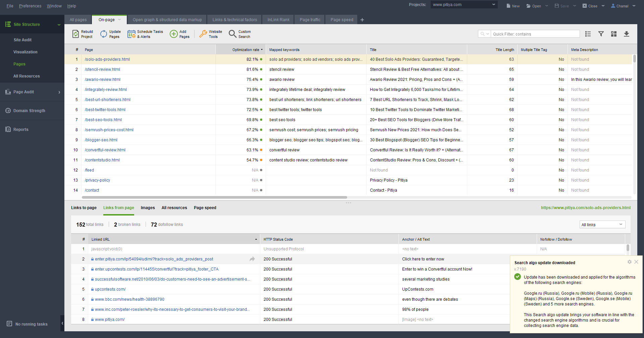Open Site Audit in sidebar
This screenshot has height=338, width=644.
click(x=22, y=40)
